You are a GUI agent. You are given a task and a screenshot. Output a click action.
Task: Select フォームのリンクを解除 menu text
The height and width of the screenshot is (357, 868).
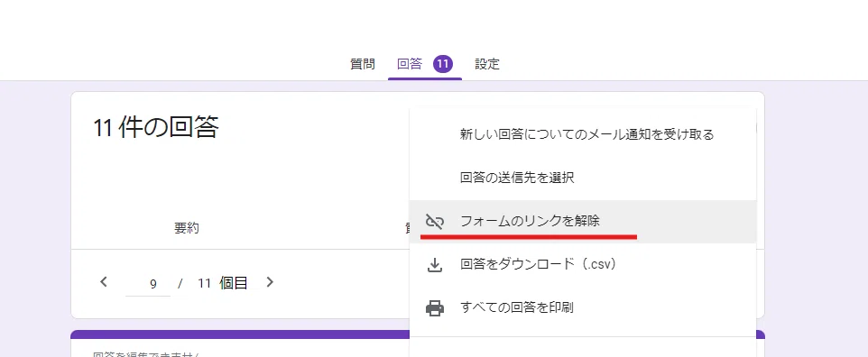pyautogui.click(x=530, y=222)
